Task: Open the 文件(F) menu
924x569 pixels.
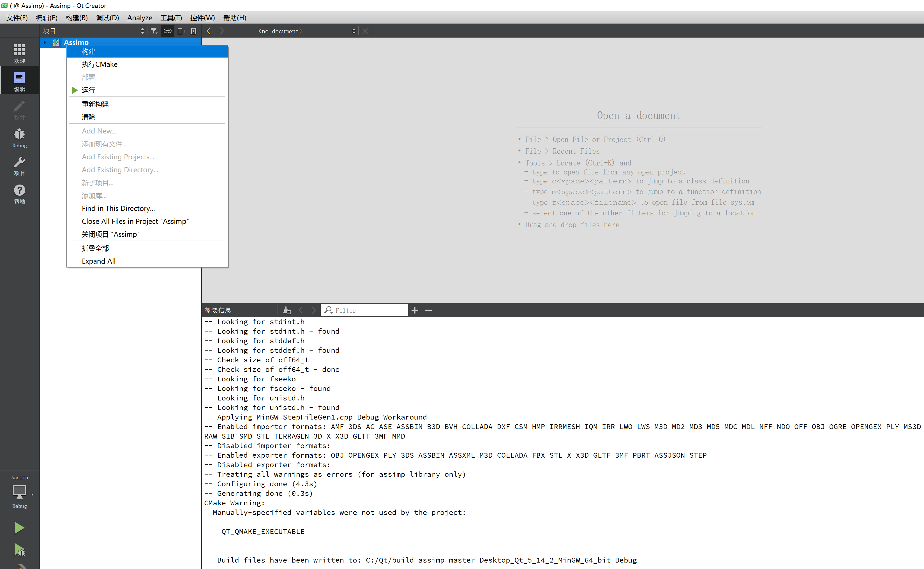Action: 17,18
